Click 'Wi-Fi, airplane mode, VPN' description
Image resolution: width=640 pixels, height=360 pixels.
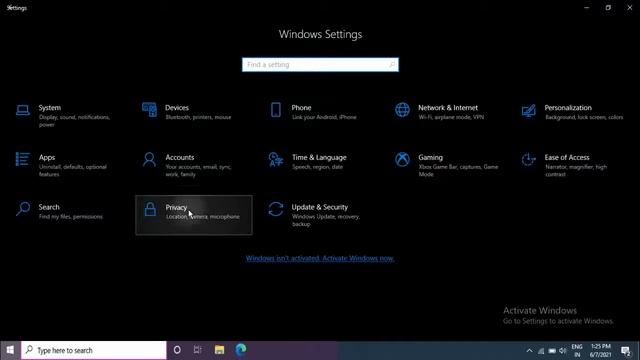(x=451, y=117)
